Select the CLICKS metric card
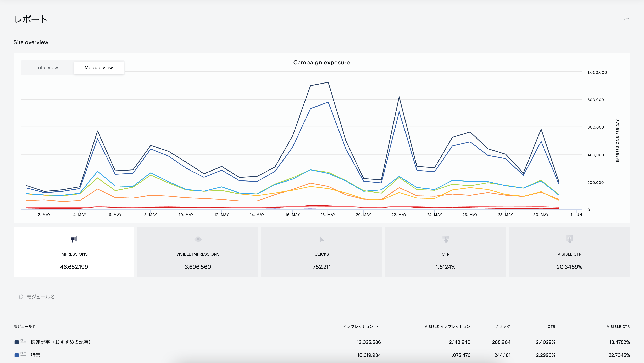The image size is (644, 363). [x=322, y=252]
